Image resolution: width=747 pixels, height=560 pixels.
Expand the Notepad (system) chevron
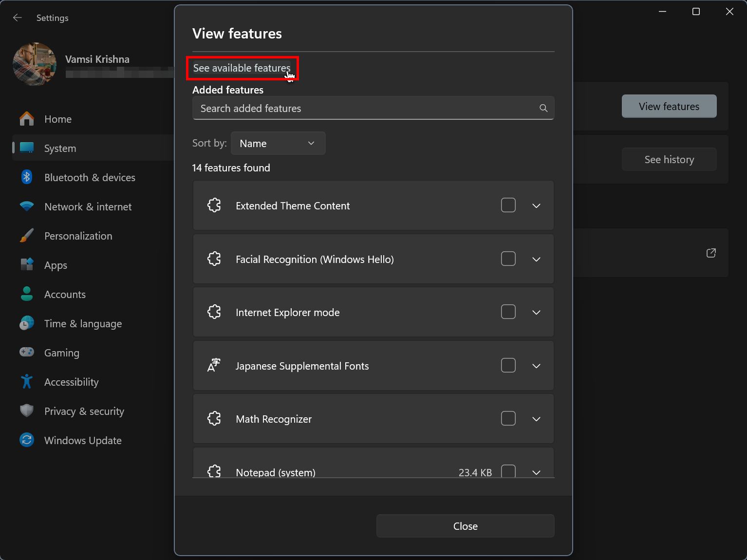537,472
